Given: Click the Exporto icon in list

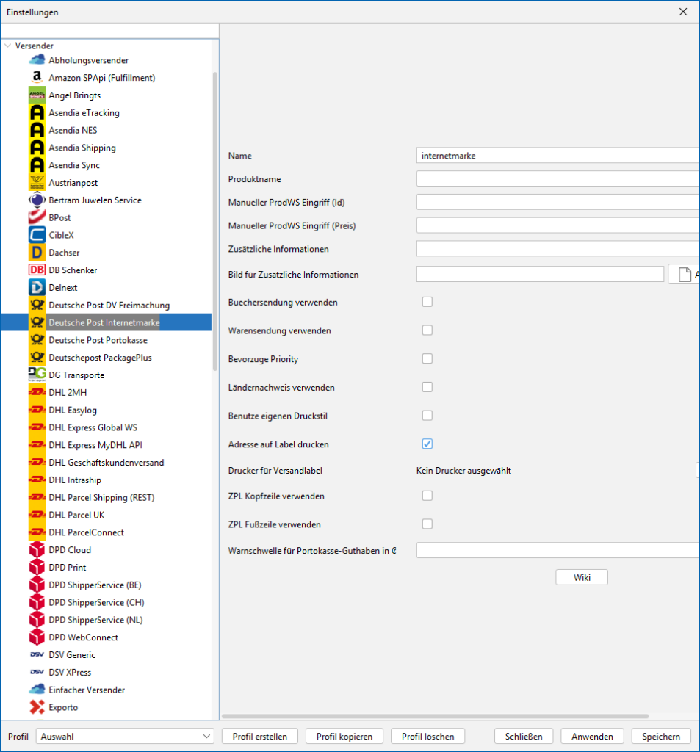Looking at the screenshot, I should [37, 707].
